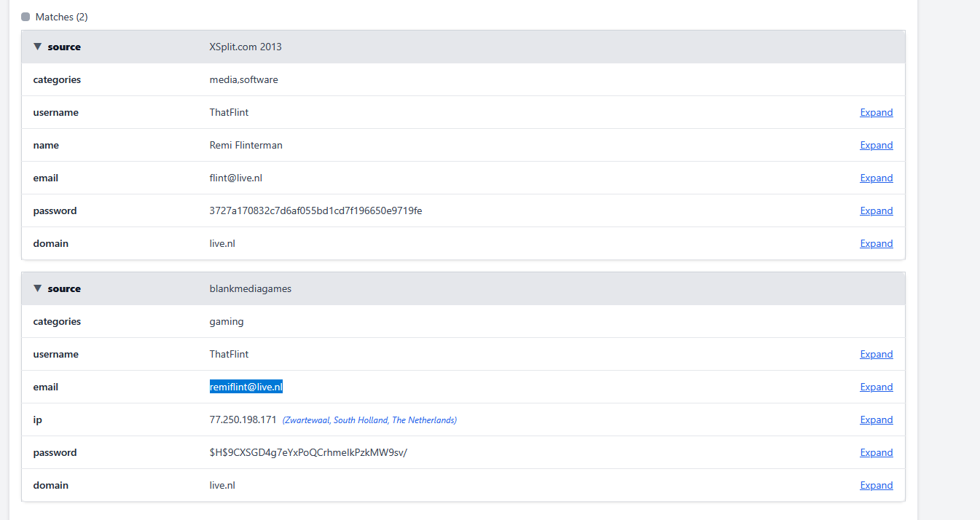Click the gaming categories value
This screenshot has width=980, height=520.
tap(227, 321)
